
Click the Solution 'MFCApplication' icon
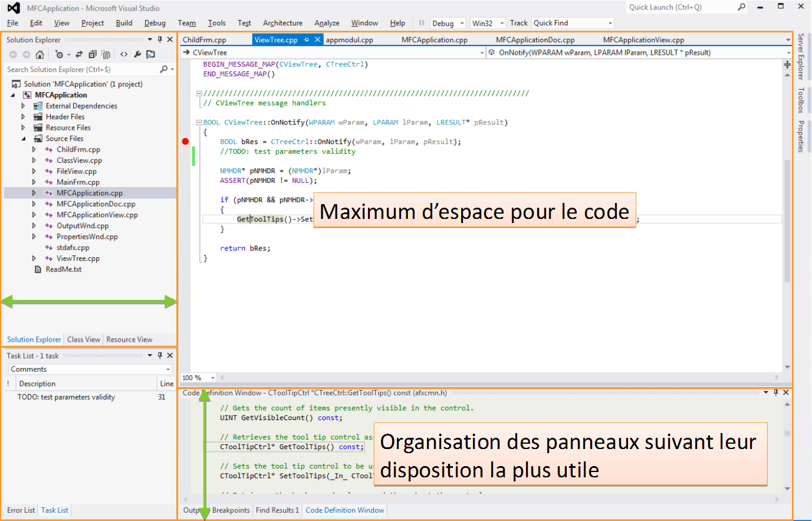(x=17, y=84)
